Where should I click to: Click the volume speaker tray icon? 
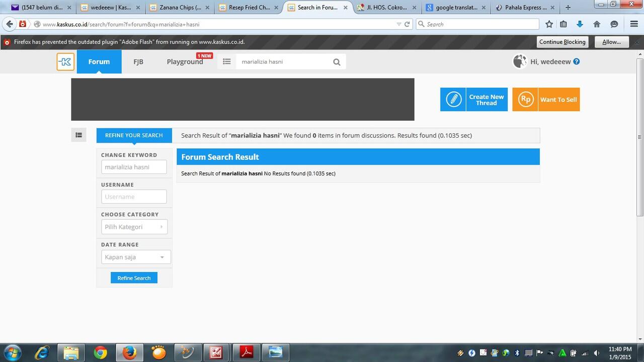point(596,353)
